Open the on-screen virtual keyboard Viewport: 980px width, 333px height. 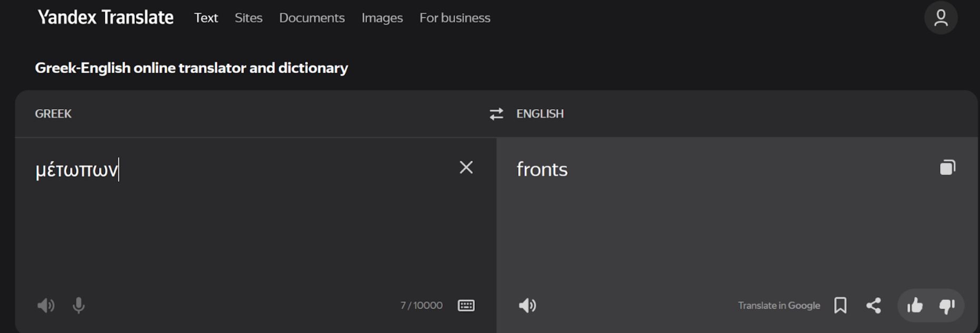[x=466, y=305]
